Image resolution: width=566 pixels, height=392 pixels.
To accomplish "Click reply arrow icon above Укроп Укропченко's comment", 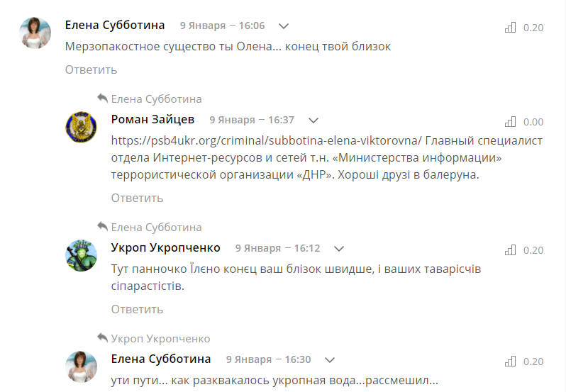I will click(102, 227).
